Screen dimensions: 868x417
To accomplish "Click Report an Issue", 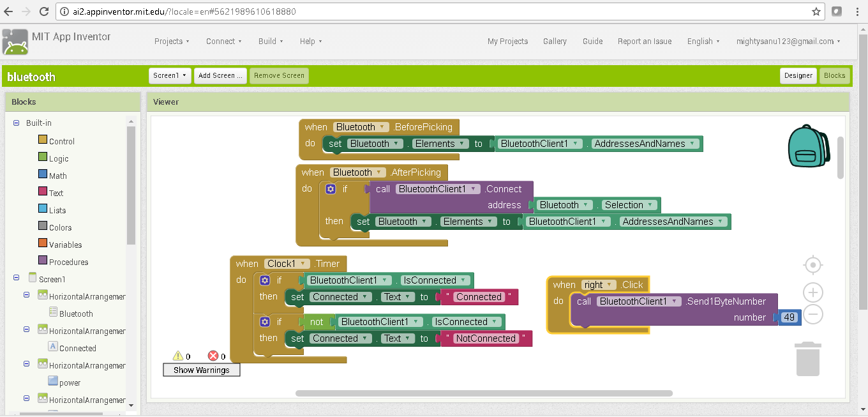I will [645, 42].
